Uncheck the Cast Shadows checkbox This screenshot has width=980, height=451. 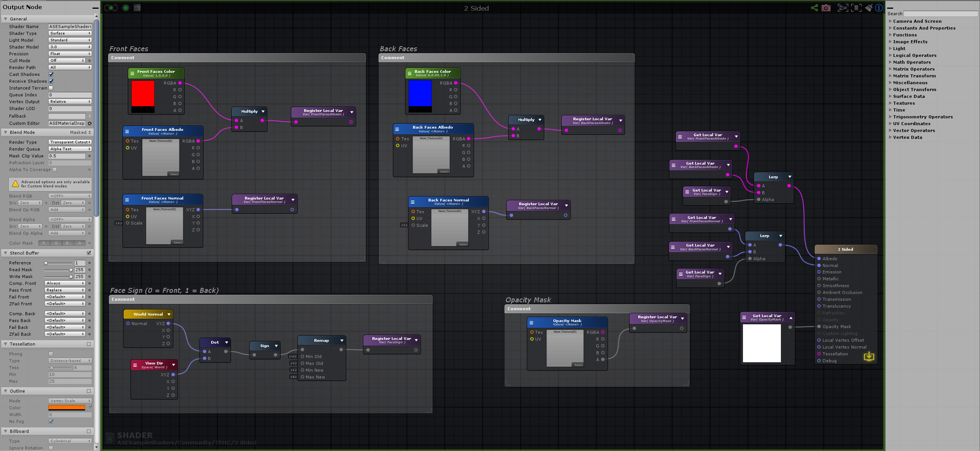(51, 74)
